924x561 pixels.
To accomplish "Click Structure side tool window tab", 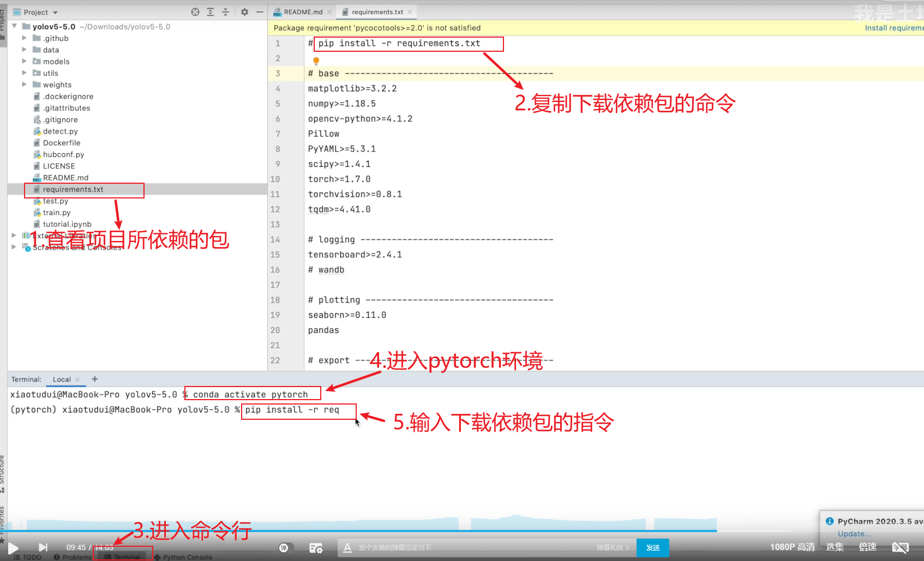I will coord(3,473).
